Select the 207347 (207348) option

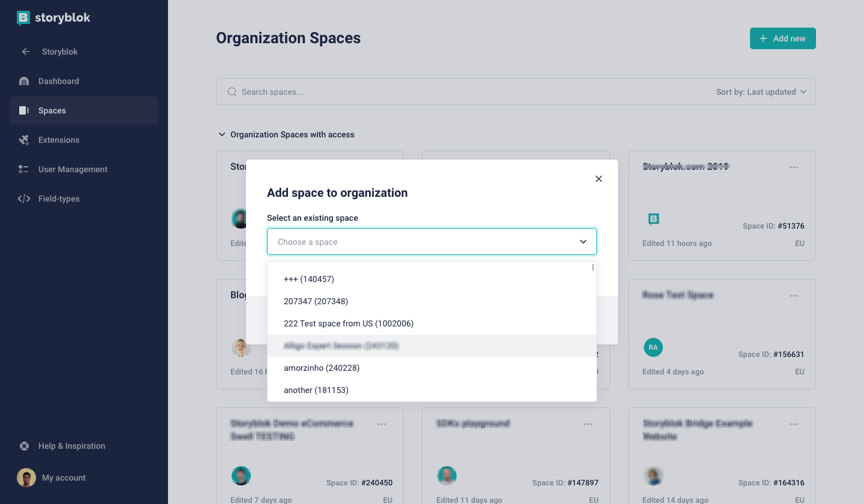click(432, 301)
